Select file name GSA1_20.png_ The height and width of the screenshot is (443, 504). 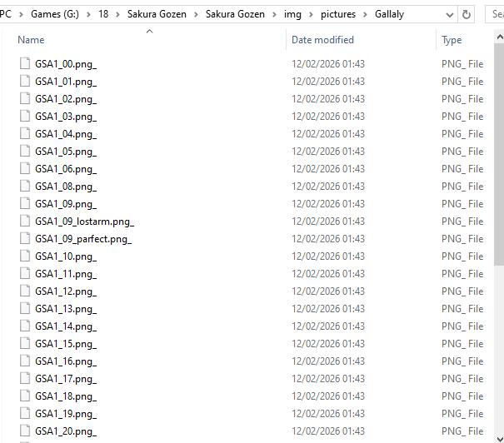66,431
